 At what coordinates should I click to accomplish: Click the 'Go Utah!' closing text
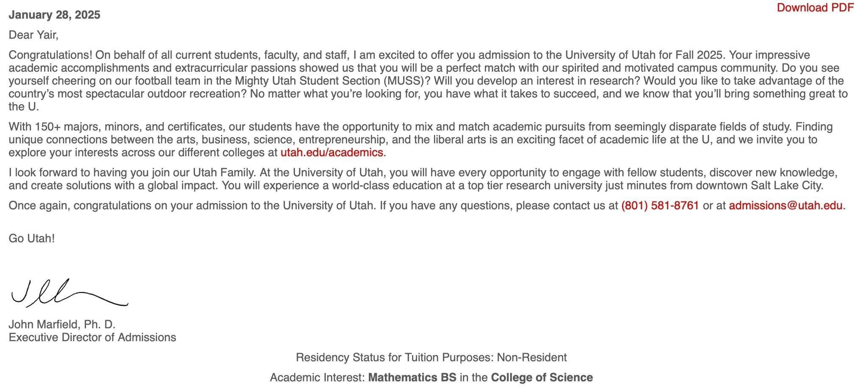tap(32, 238)
